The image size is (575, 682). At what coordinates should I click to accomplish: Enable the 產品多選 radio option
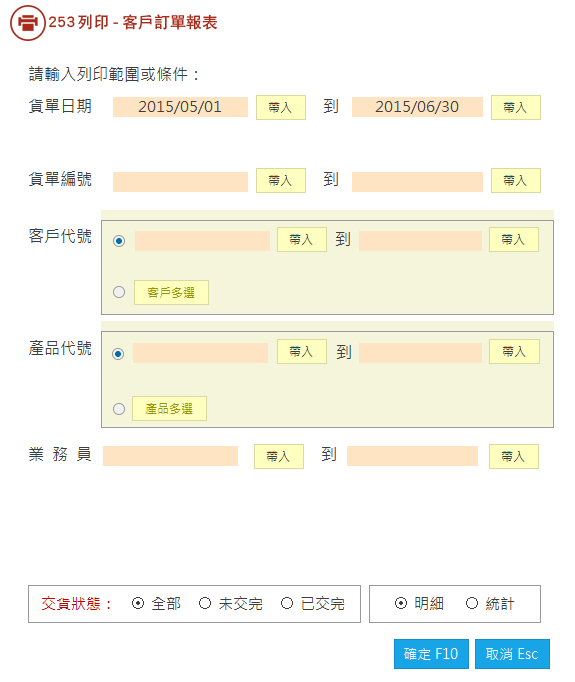(x=119, y=409)
